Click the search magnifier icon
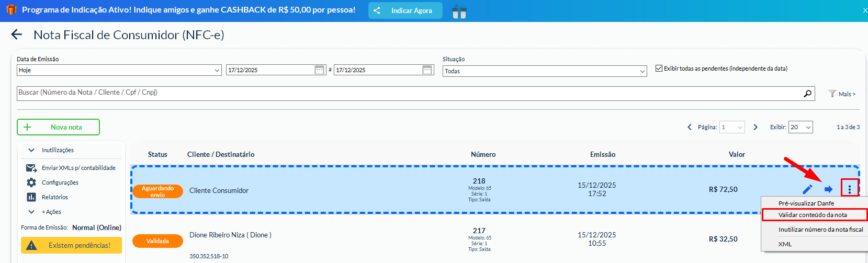The width and height of the screenshot is (868, 263). pos(808,94)
